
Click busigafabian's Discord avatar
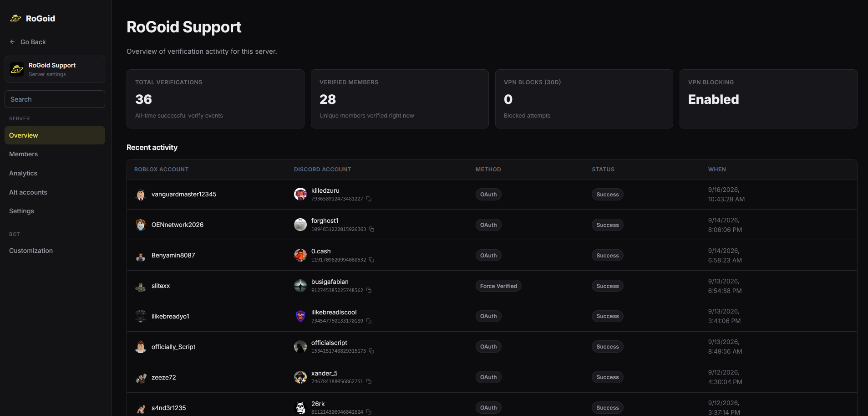tap(300, 286)
